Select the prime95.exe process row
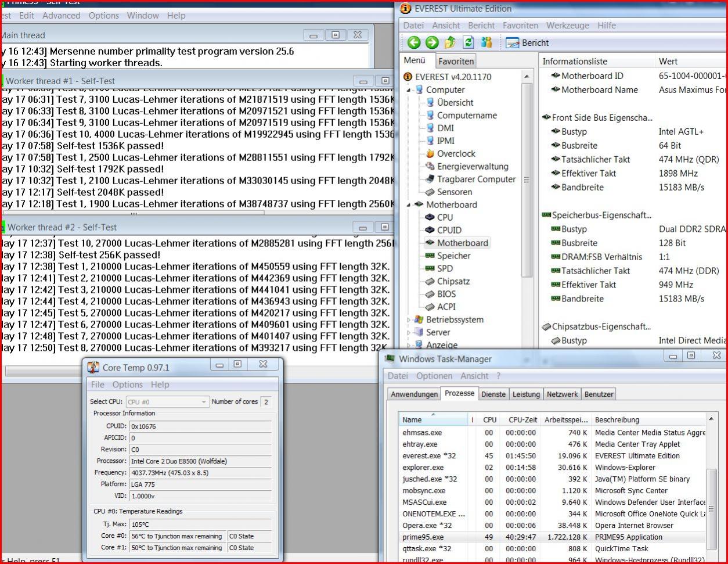Image resolution: width=728 pixels, height=564 pixels. tap(553, 537)
